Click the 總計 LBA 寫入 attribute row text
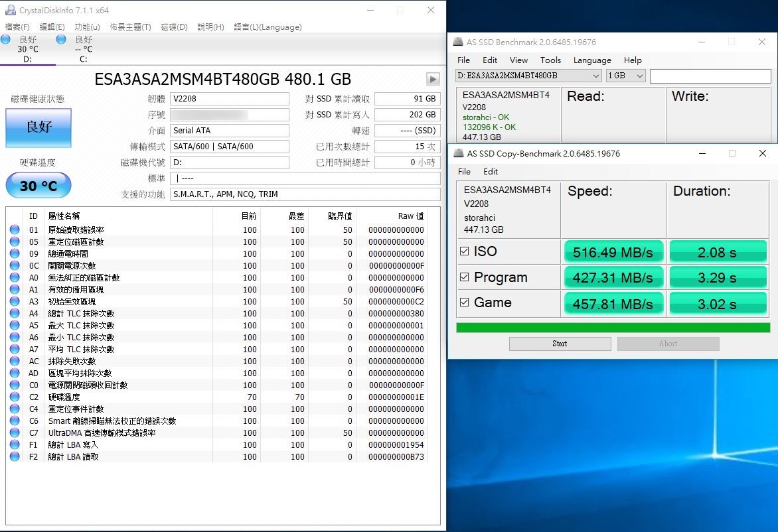This screenshot has width=778, height=532. [x=73, y=444]
